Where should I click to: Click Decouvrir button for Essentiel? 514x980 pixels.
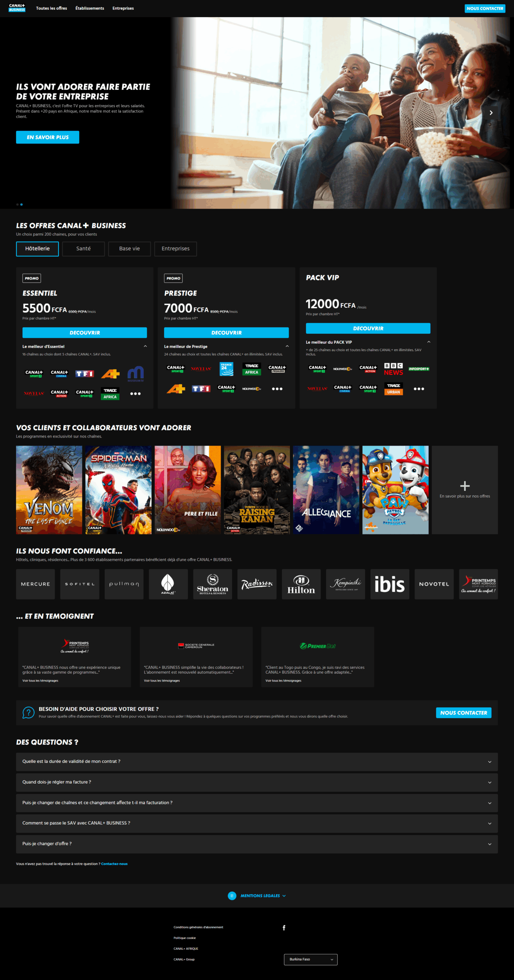coord(85,333)
